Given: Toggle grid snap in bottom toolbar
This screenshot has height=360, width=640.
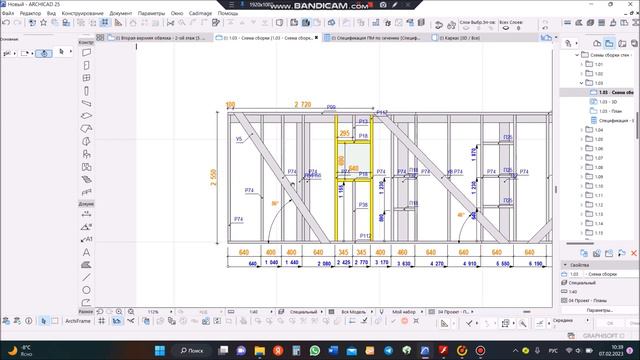Looking at the screenshot, I should (102, 321).
